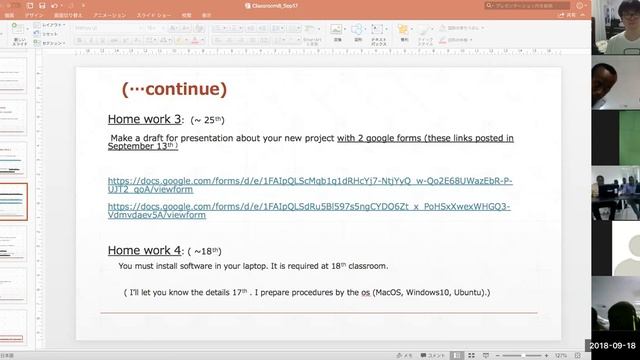Select the first slide thumbnail in panel

(x=13, y=76)
